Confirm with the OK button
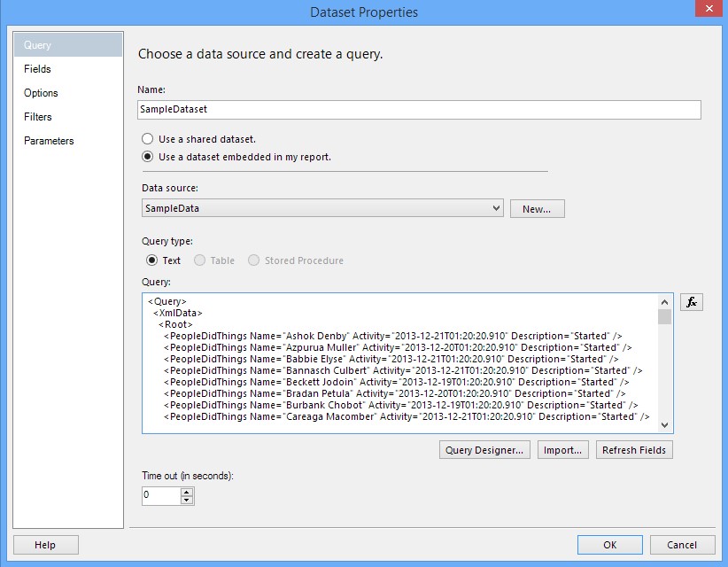 (610, 545)
